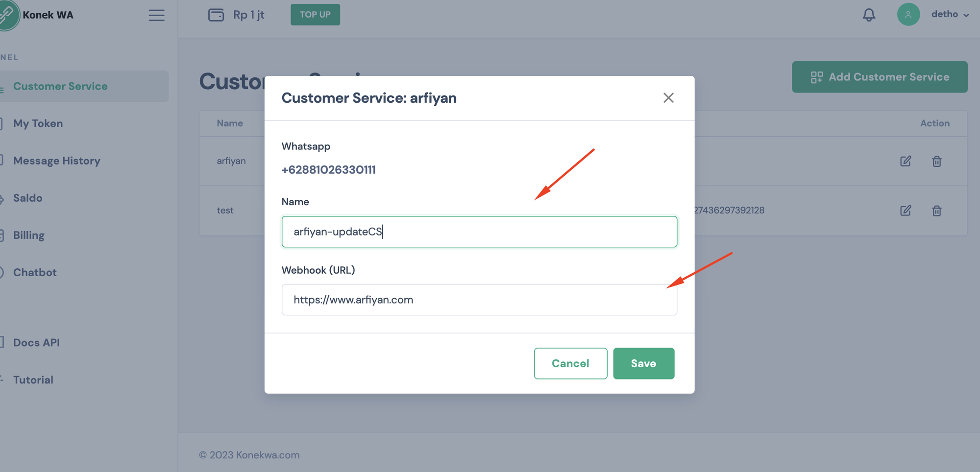Edit the arfiyan row
980x472 pixels.
point(906,161)
